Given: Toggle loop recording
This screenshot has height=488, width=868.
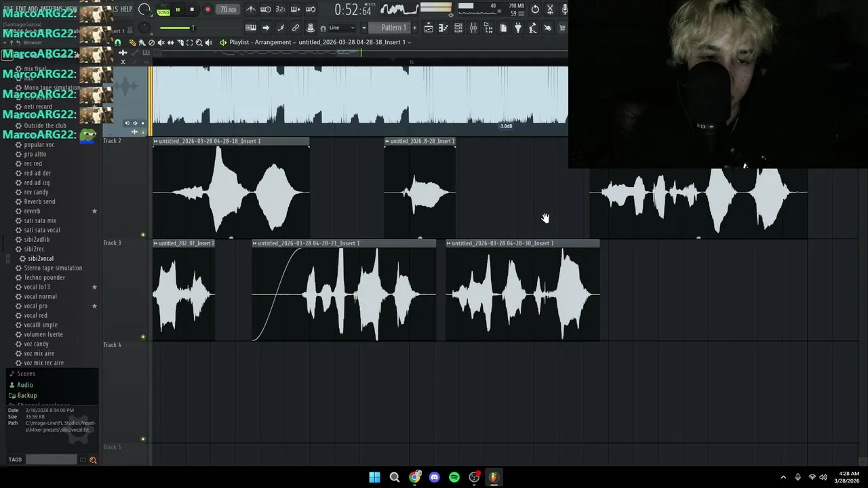Looking at the screenshot, I should [310, 9].
